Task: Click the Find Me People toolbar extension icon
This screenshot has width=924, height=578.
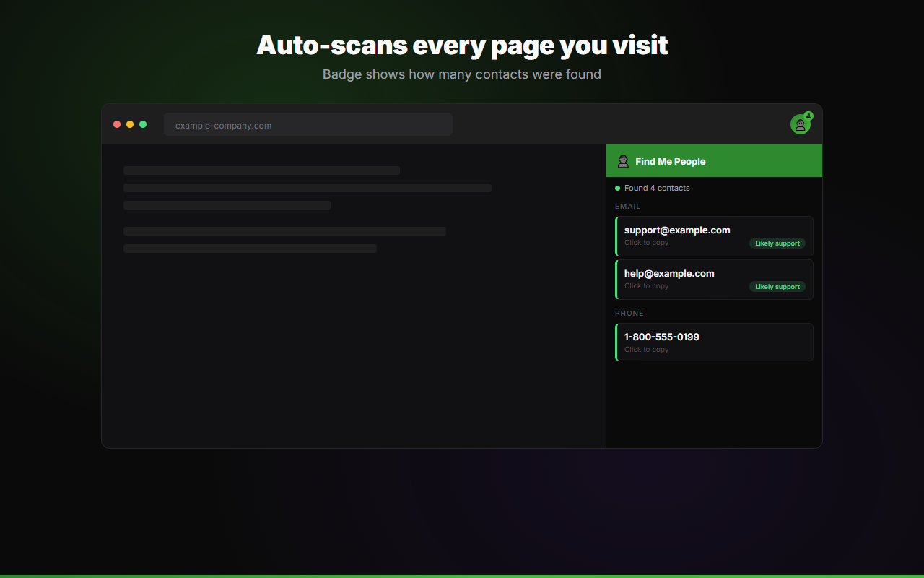Action: [801, 124]
